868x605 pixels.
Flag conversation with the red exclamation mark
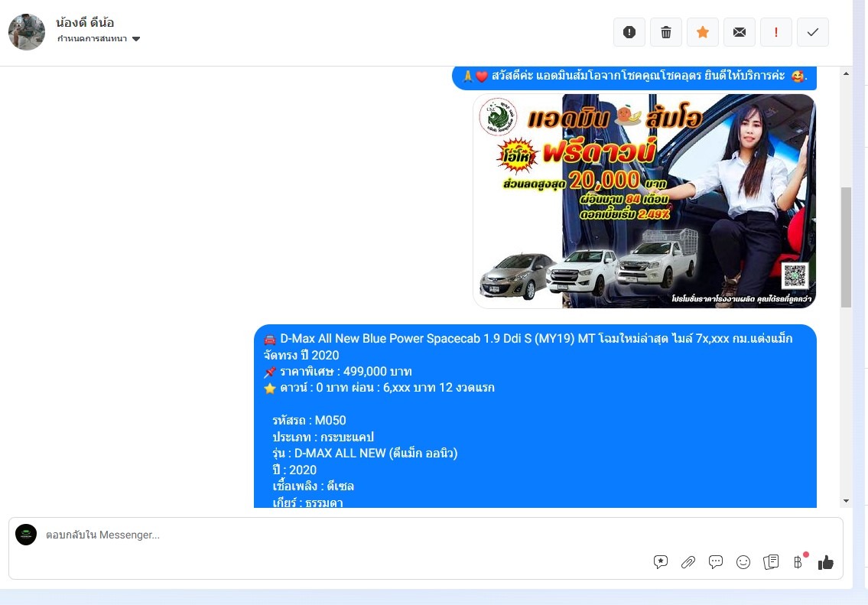[x=776, y=32]
